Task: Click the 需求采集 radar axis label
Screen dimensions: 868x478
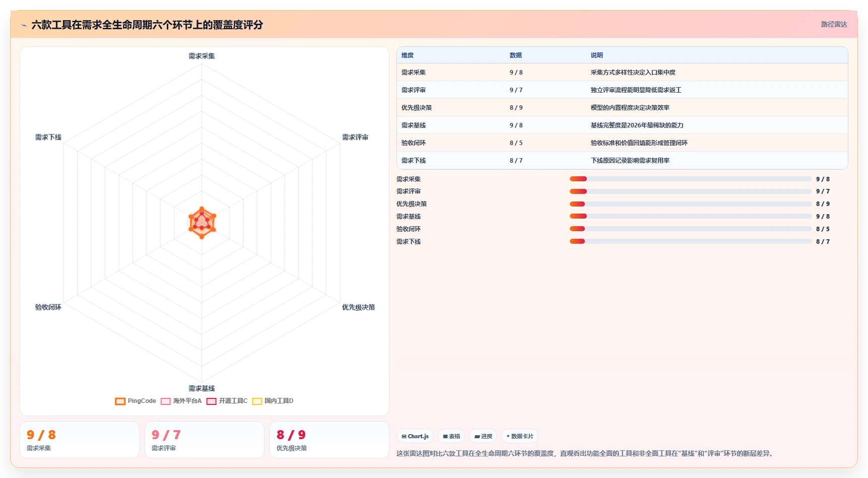Action: 202,56
